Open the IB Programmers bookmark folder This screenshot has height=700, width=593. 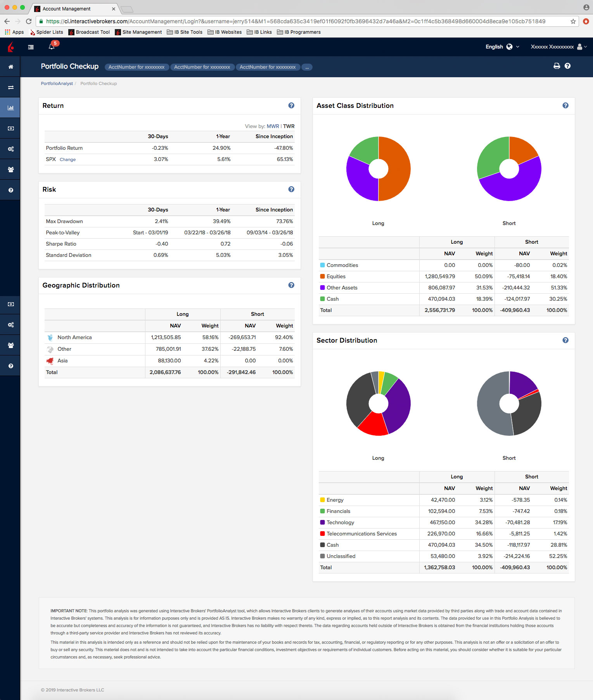tap(299, 32)
